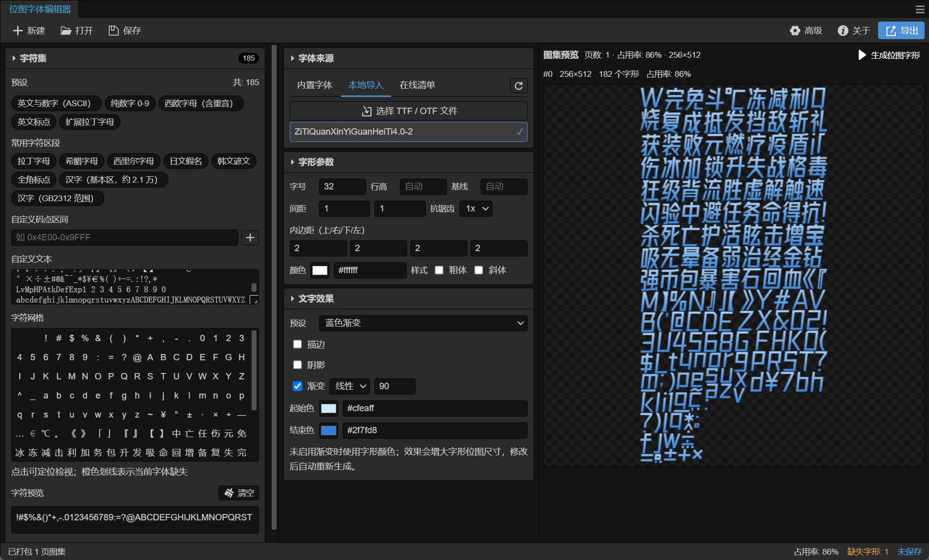Click the 结束色 #2f7fd8 hex field
This screenshot has height=560, width=929.
(435, 430)
